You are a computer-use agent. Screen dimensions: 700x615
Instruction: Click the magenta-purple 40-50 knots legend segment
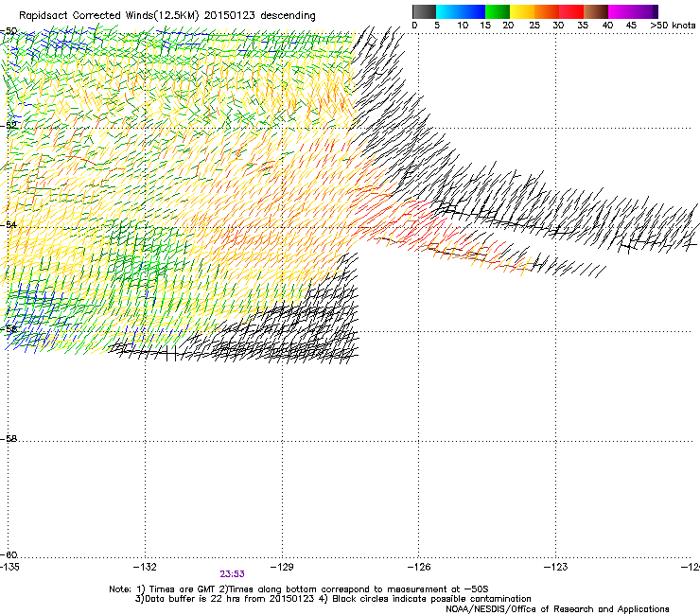633,11
